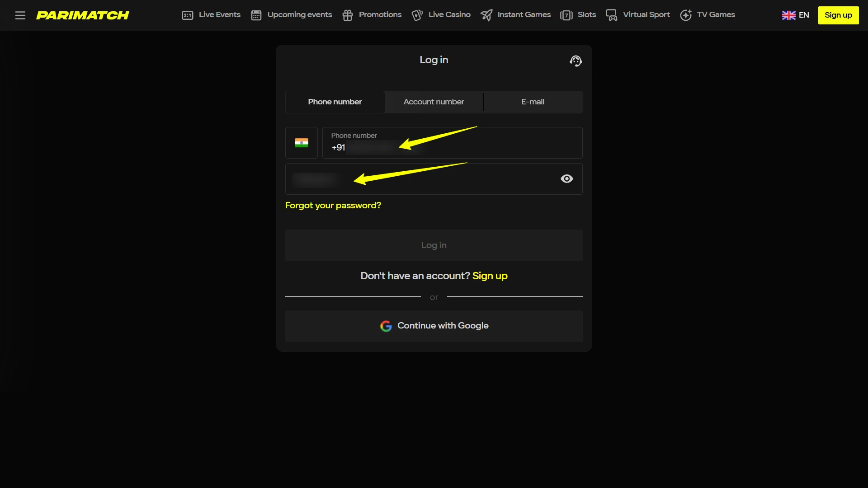Click the Live Events scoreboard icon
The image size is (868, 488).
click(x=187, y=15)
